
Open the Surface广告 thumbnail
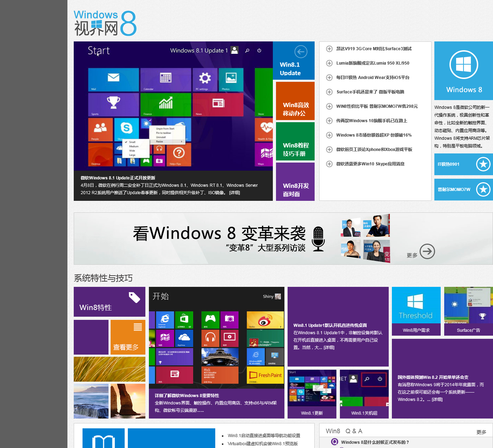[x=468, y=311]
